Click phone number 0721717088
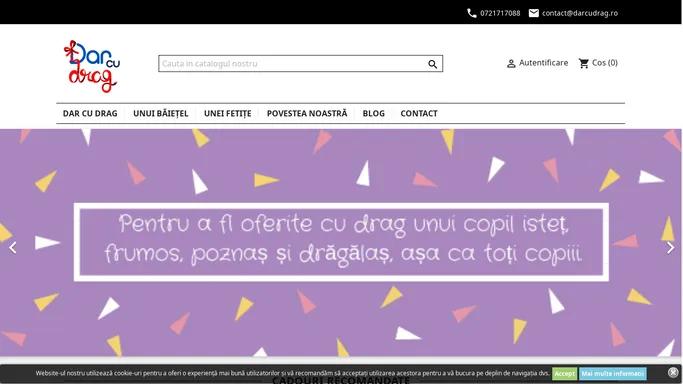Viewport: 683px width, 384px height. pyautogui.click(x=500, y=13)
